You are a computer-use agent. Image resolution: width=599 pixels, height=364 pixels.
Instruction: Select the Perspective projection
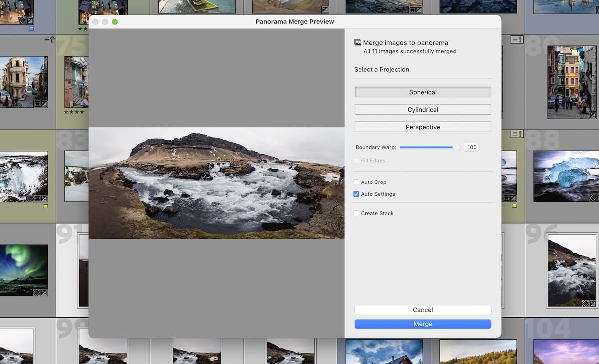tap(423, 127)
